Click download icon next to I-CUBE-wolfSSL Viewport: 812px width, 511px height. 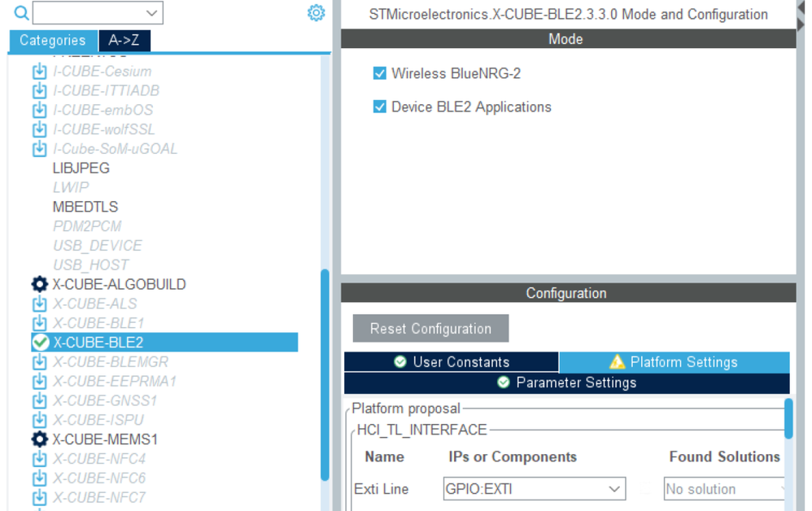(x=39, y=129)
